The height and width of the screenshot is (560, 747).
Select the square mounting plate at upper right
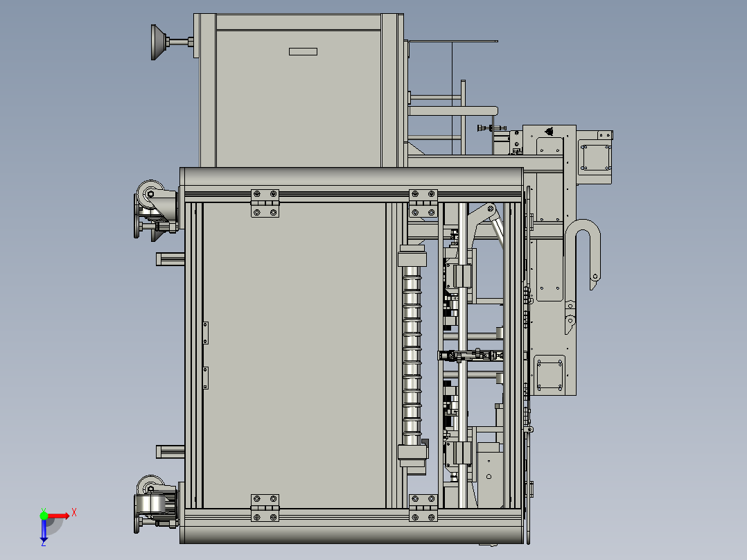[595, 157]
